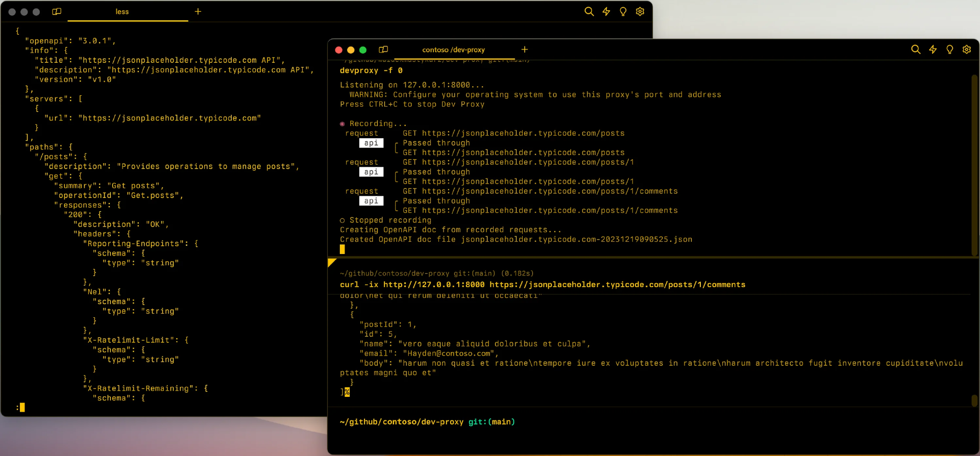The height and width of the screenshot is (456, 980).
Task: Click the 'devproxy -f 0' command text
Action: [371, 70]
